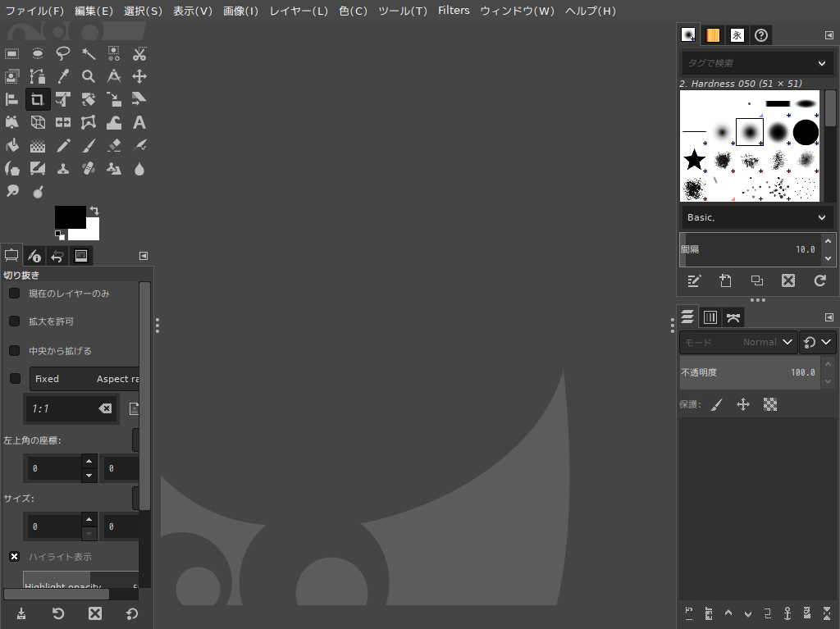Open the layer mode group switch dropdown
The height and width of the screenshot is (629, 840).
tap(818, 342)
